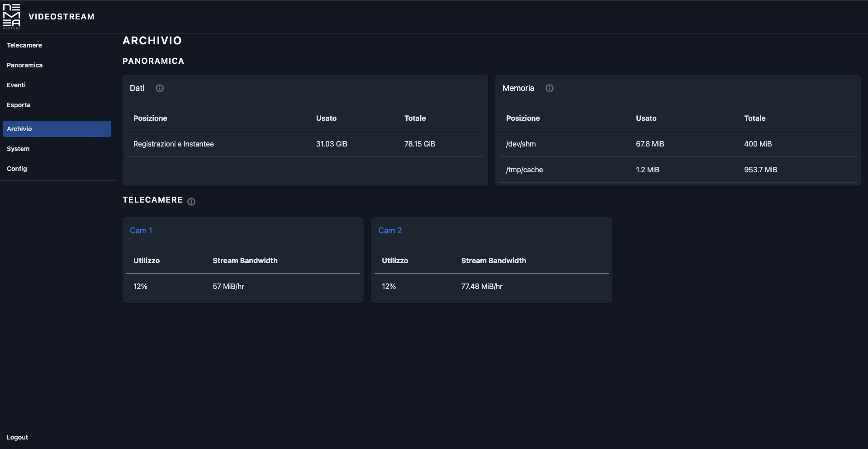Select the highlighted Archivio sidebar item
The width and height of the screenshot is (868, 449).
pos(57,129)
